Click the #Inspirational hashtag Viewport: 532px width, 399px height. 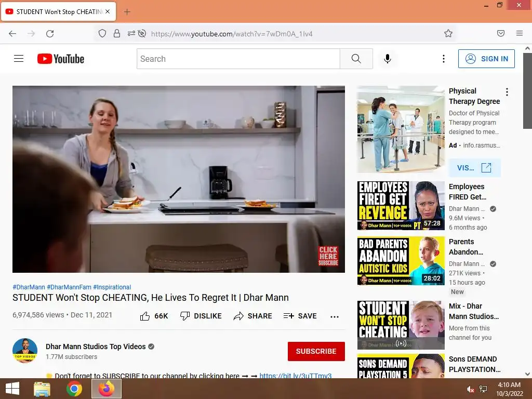(112, 287)
